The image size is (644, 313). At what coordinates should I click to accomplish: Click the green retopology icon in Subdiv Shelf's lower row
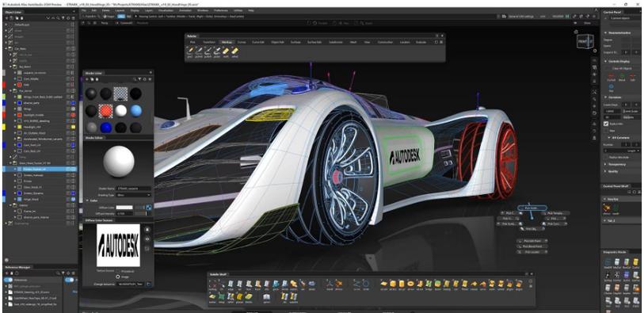221,296
